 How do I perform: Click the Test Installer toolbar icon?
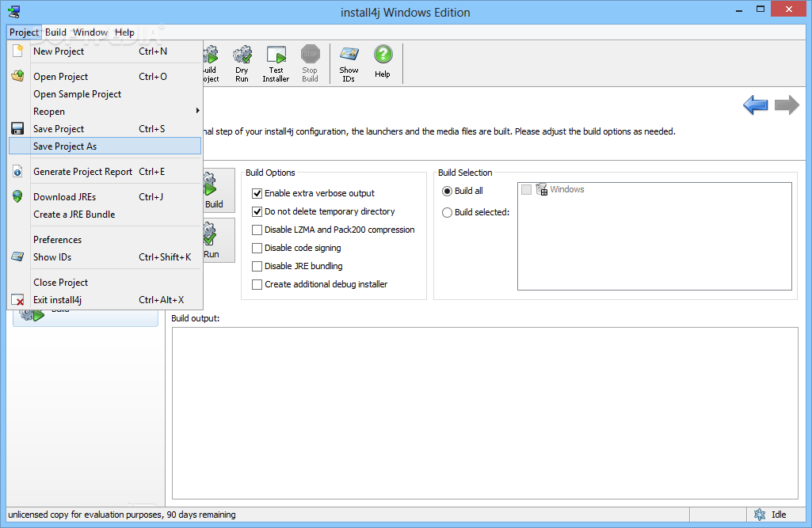click(276, 55)
